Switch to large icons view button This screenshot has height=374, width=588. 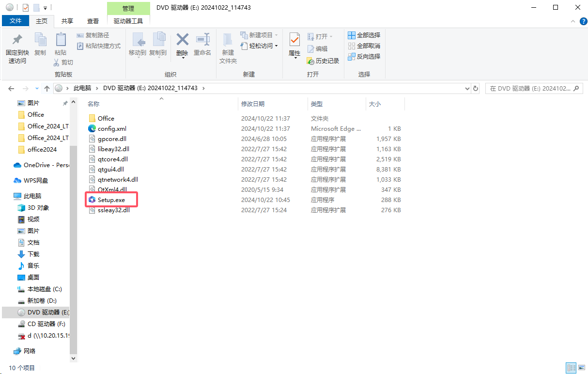581,368
